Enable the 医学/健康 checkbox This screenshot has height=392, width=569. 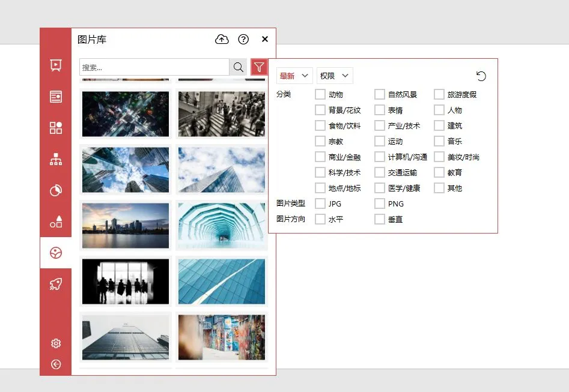[x=380, y=188]
